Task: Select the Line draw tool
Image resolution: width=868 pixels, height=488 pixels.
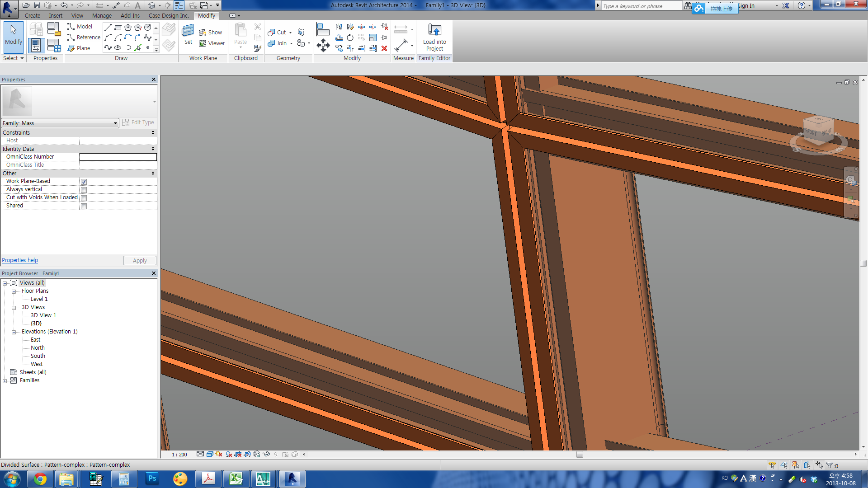Action: point(108,28)
